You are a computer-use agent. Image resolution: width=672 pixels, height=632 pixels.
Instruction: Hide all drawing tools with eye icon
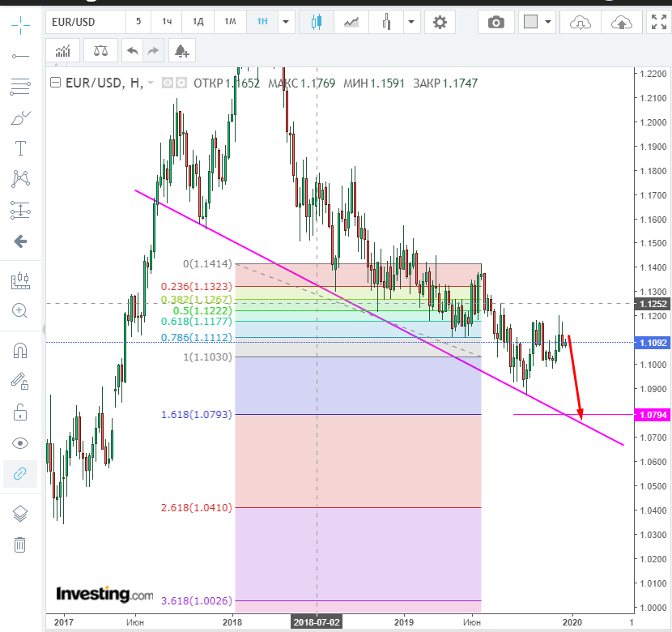pos(20,443)
